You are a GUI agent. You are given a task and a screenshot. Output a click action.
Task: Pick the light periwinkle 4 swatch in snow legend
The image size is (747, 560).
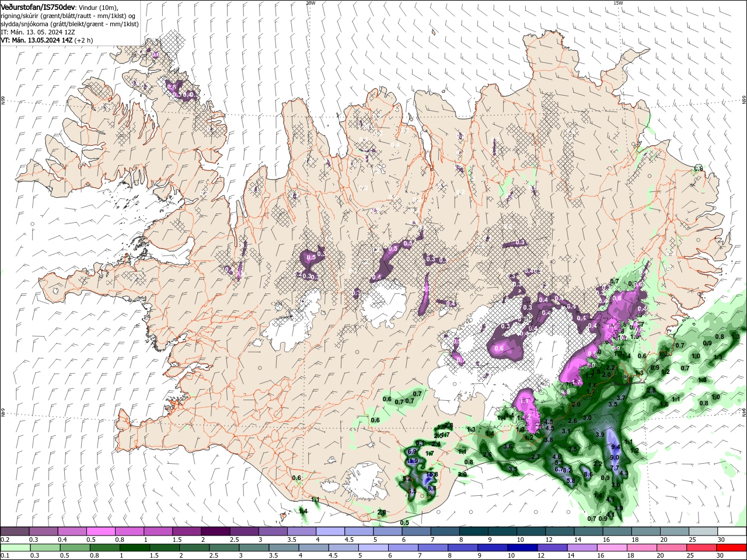pos(329,531)
